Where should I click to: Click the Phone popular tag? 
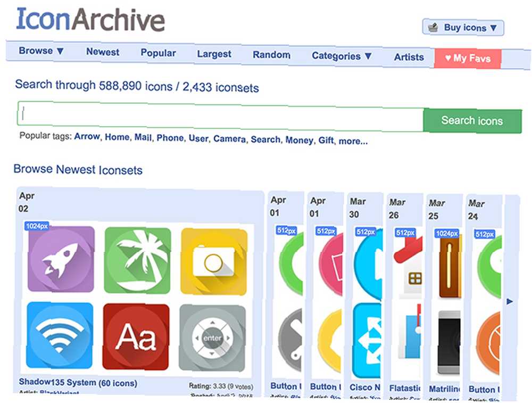[170, 138]
